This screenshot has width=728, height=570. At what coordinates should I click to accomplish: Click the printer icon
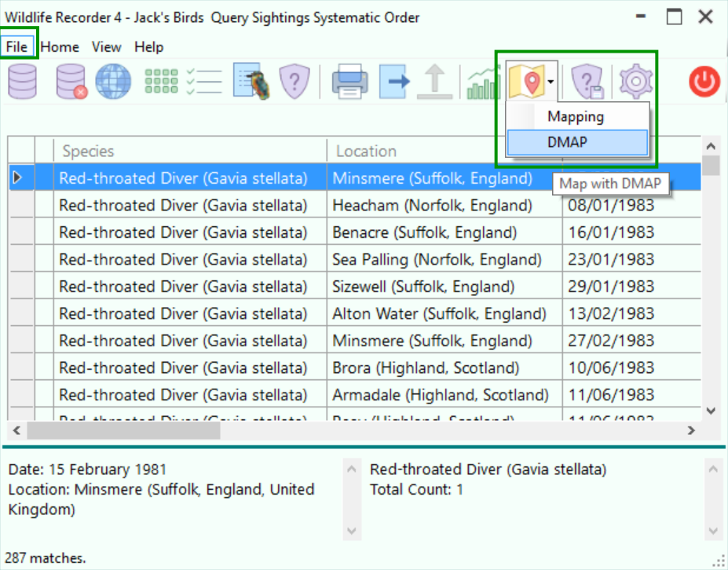[350, 82]
